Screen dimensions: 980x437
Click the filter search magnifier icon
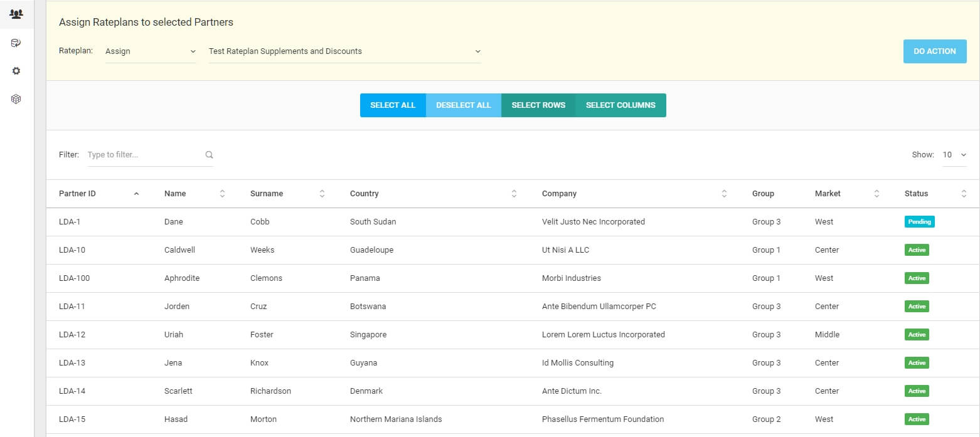[209, 155]
